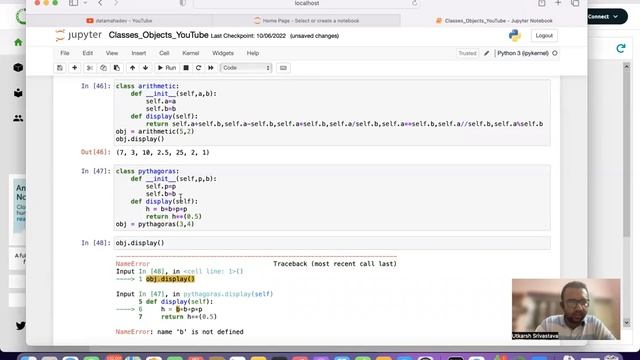
Task: Click the Python 3 (ipykernel) kernel name
Action: 523,53
